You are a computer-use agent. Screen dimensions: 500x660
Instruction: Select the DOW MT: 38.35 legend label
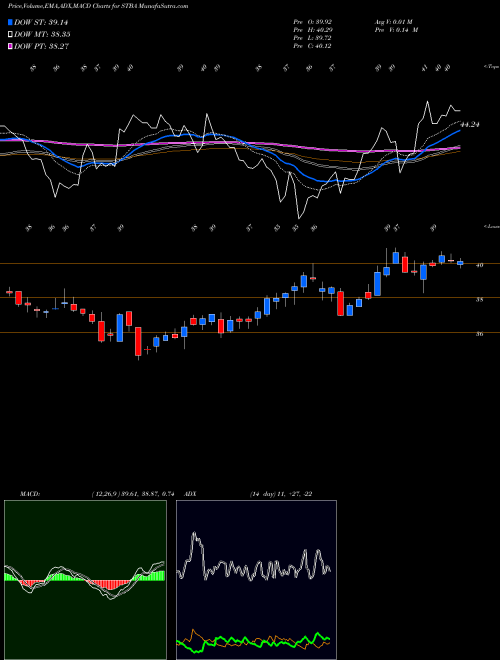click(42, 35)
